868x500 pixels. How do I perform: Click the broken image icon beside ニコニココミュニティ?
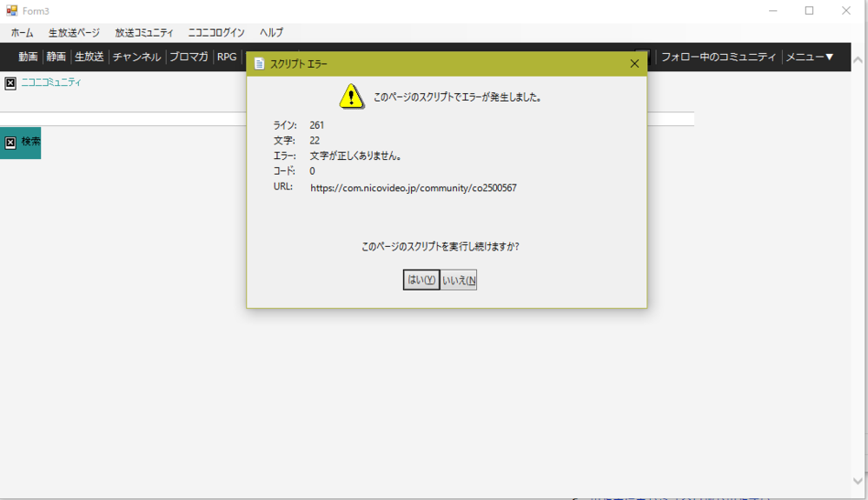(x=10, y=83)
